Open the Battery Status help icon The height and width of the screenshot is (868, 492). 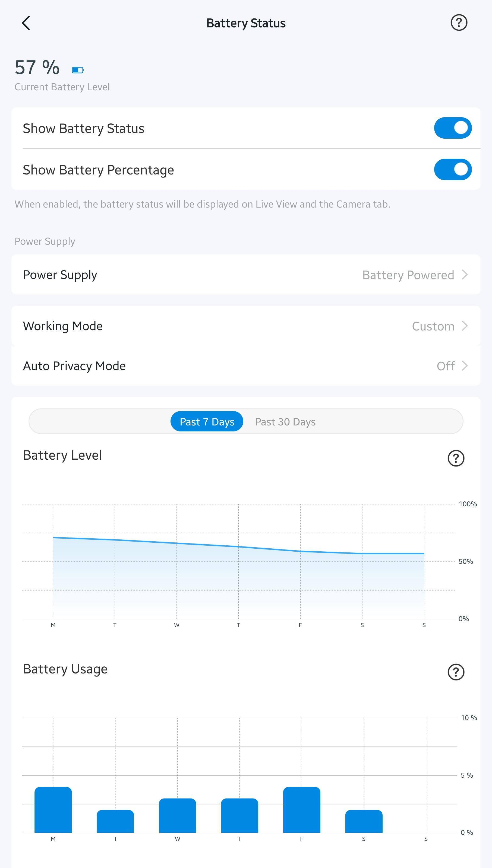[459, 23]
